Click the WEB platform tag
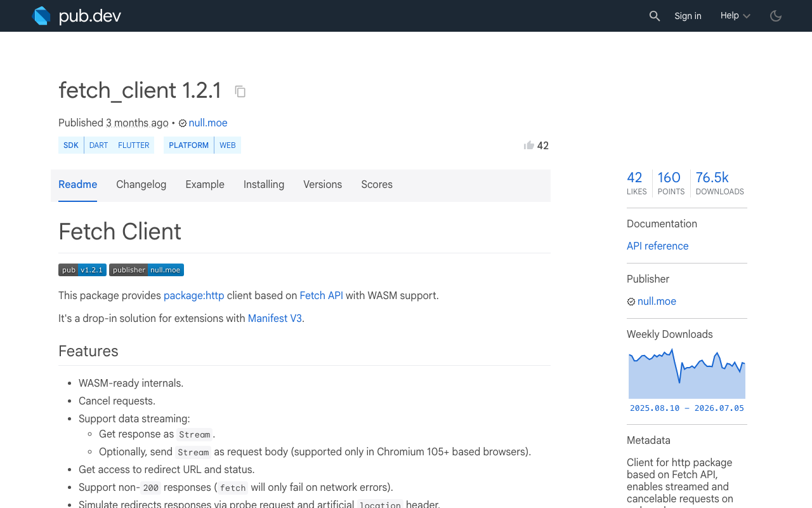Image resolution: width=812 pixels, height=508 pixels. tap(228, 145)
